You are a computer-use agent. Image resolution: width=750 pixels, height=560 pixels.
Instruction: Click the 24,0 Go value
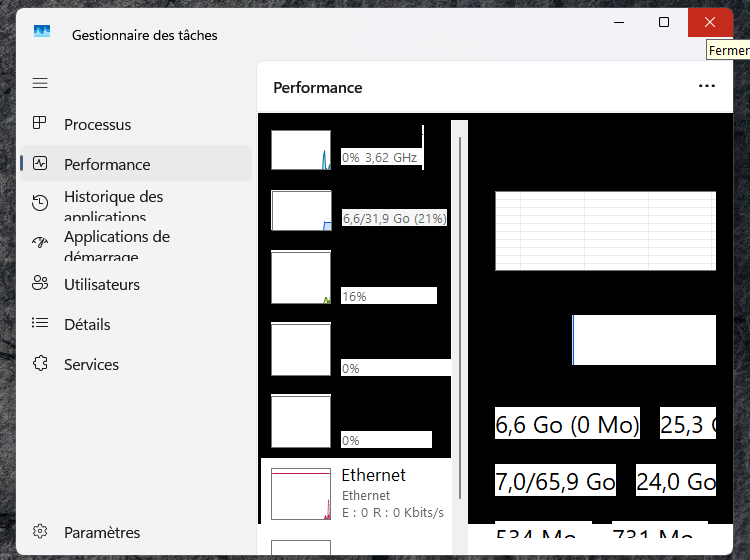click(676, 481)
